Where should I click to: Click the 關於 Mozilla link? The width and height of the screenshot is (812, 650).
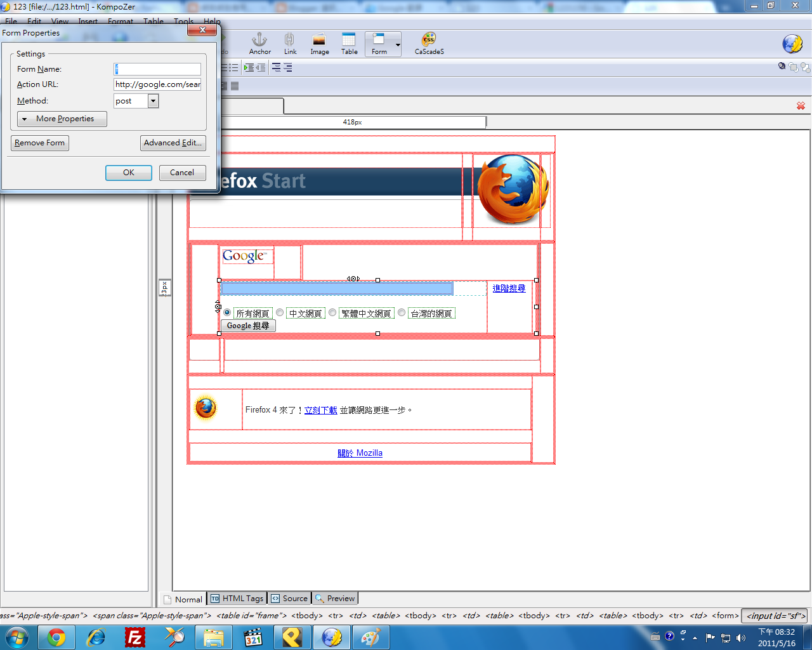[x=360, y=453]
